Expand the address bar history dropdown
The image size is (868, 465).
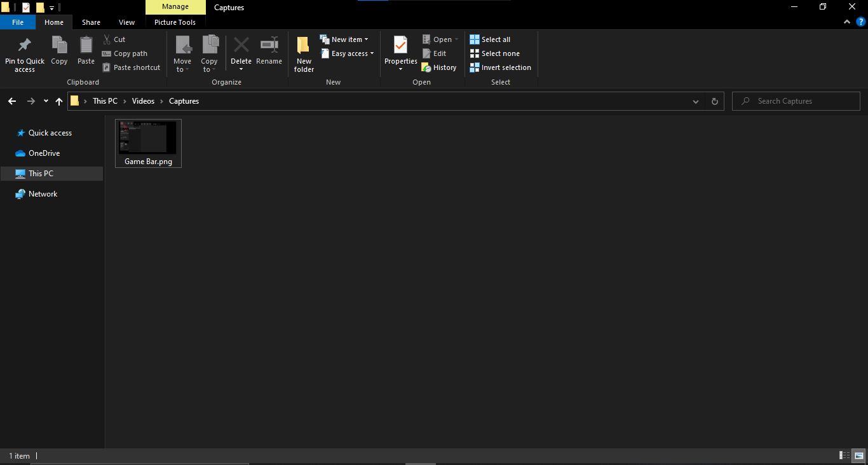[x=696, y=101]
